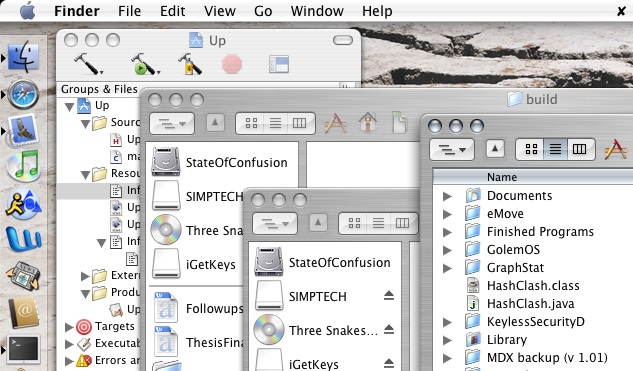Select the Followups Word document icon
The image size is (633, 371).
(166, 309)
